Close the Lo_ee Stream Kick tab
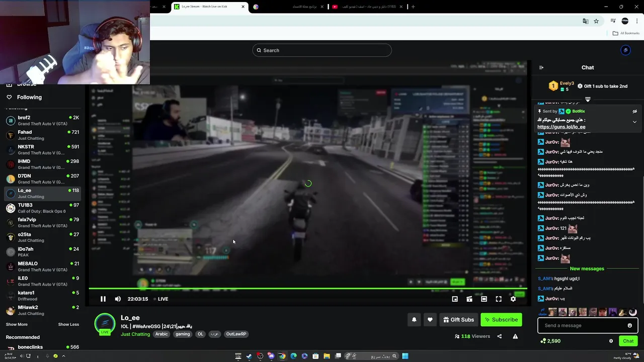Viewport: 644px width, 362px height. pyautogui.click(x=243, y=7)
